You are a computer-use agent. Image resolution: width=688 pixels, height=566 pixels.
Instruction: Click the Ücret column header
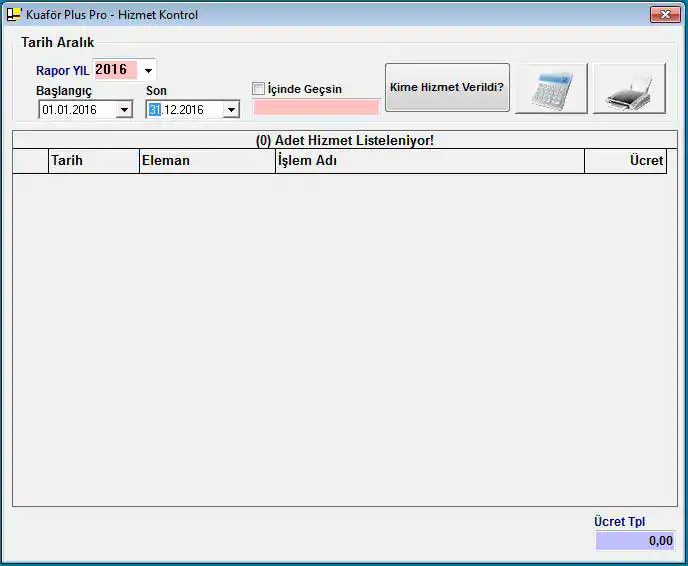625,161
